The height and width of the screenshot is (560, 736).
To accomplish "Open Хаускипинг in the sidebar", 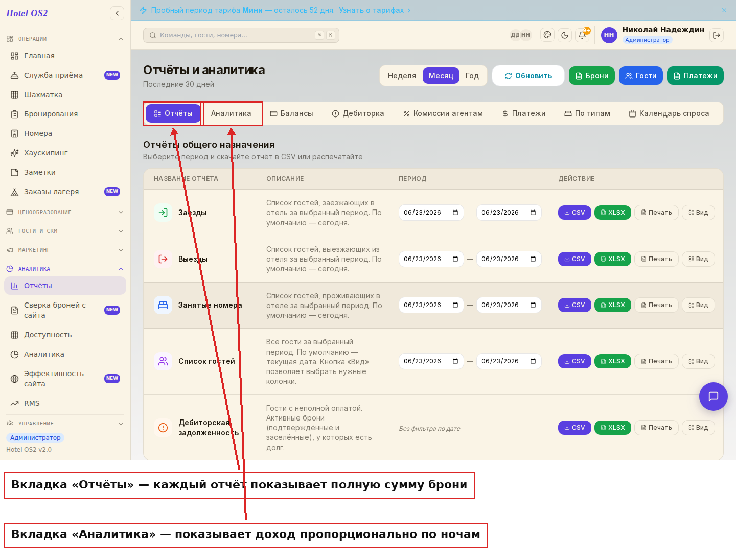I will (65, 153).
